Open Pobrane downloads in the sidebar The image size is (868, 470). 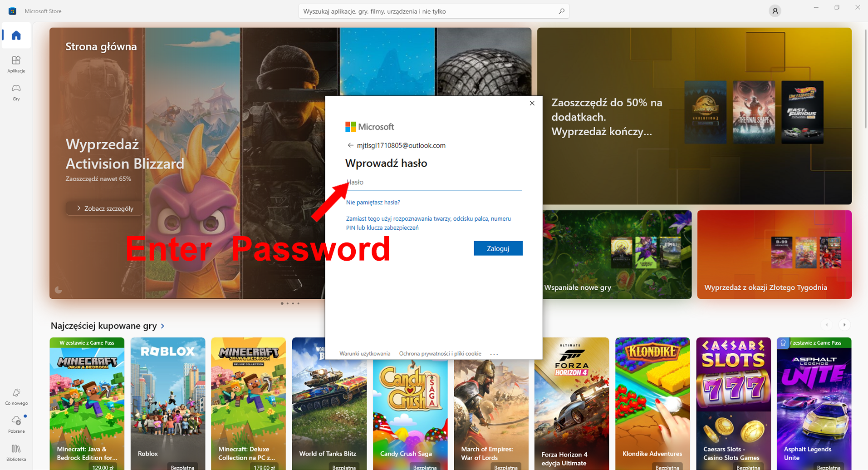click(16, 425)
